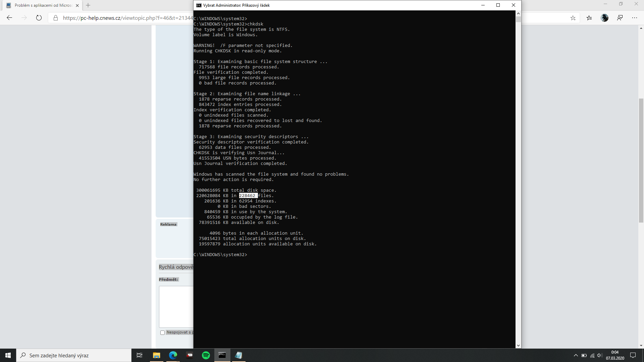Go back to previous page
Viewport: 644px width, 362px height.
(x=9, y=18)
